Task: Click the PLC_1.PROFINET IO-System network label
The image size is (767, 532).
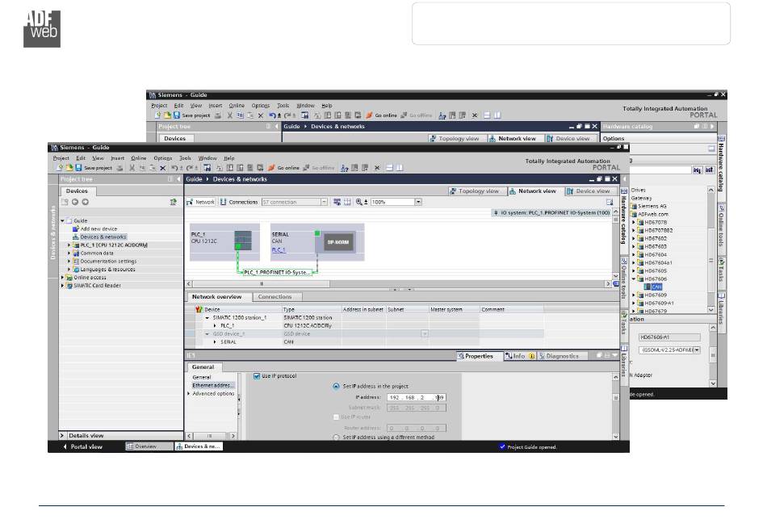Action: 277,272
